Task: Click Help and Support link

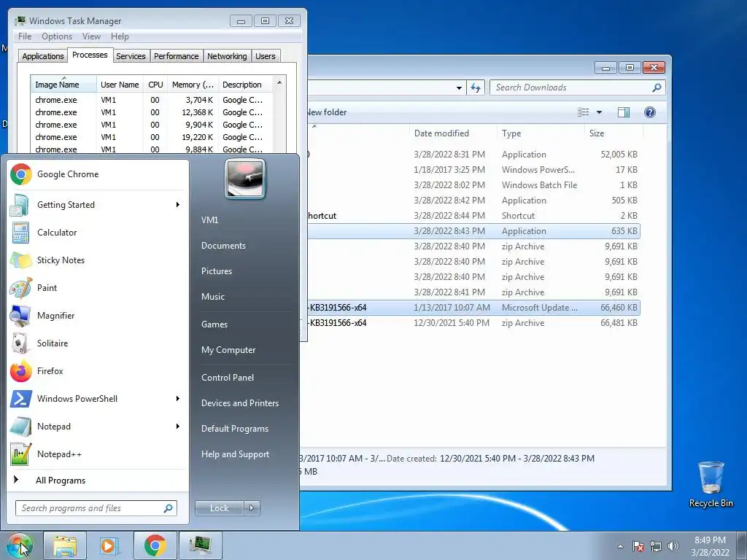Action: (235, 454)
